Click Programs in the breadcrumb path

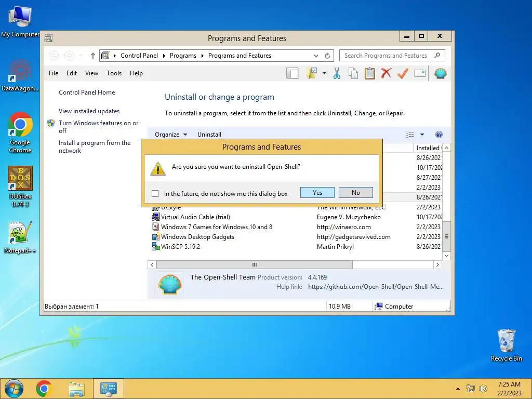pos(183,55)
